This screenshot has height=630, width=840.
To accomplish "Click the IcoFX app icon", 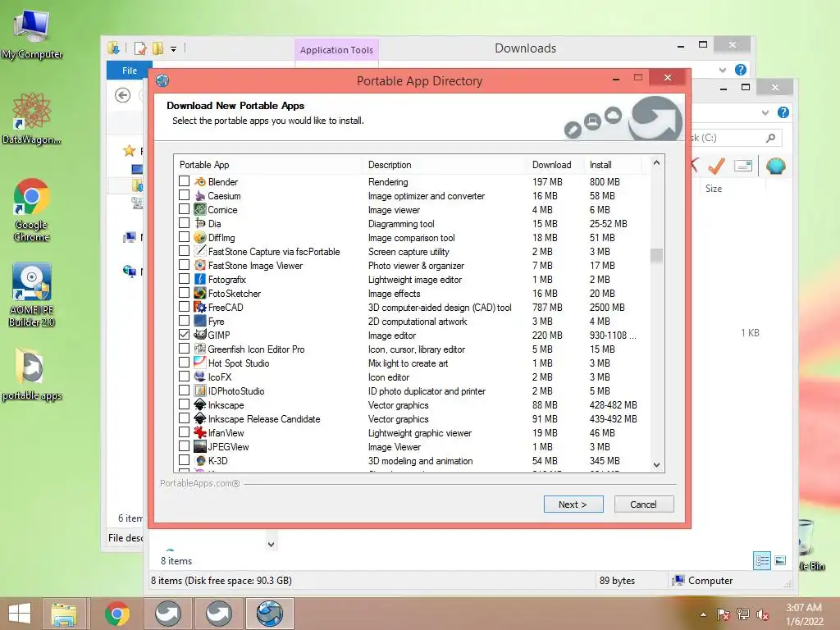I will pos(200,377).
